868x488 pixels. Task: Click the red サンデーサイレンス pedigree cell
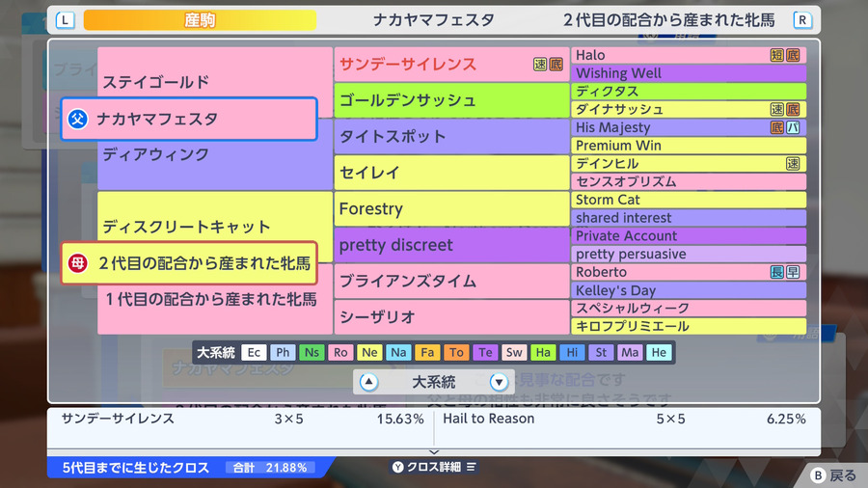(x=450, y=65)
